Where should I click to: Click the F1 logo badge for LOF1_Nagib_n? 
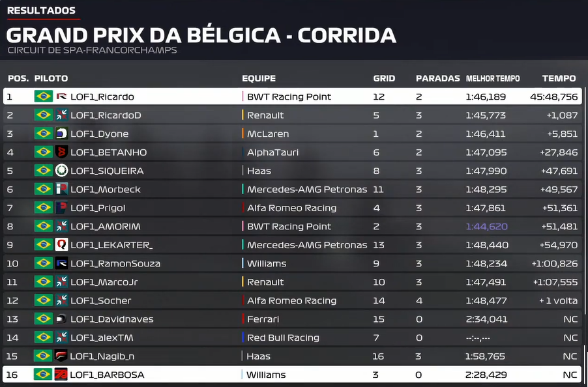point(61,356)
